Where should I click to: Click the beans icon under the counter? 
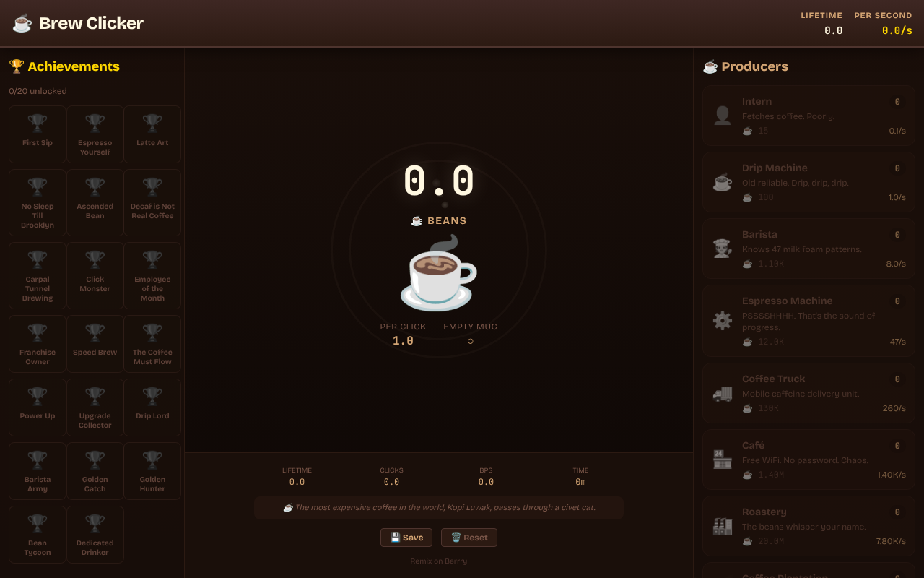click(x=417, y=220)
